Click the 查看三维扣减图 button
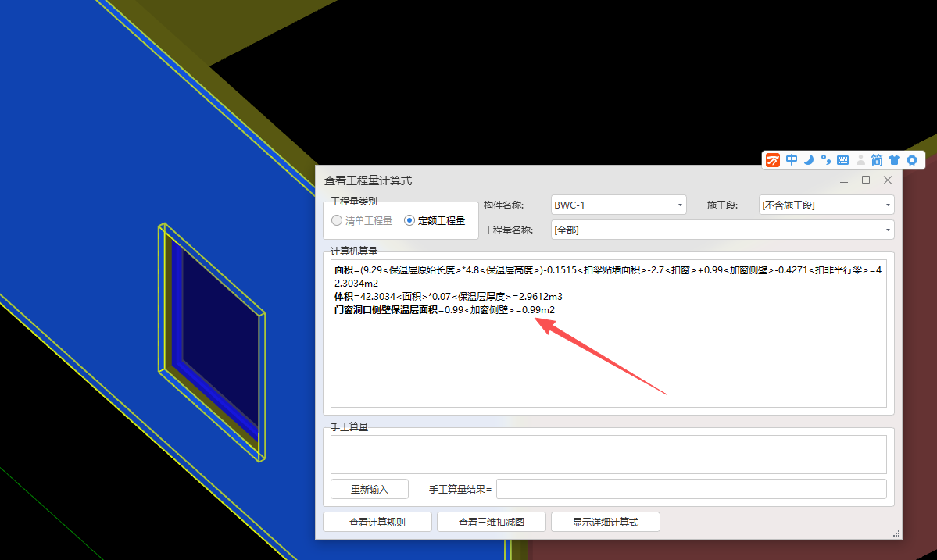This screenshot has width=937, height=560. pyautogui.click(x=492, y=522)
